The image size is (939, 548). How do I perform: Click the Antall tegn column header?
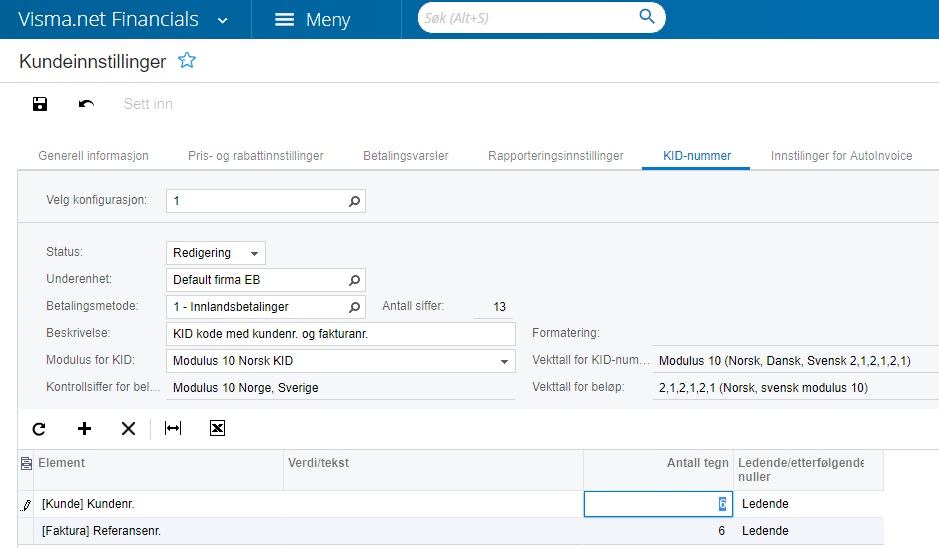coord(658,470)
